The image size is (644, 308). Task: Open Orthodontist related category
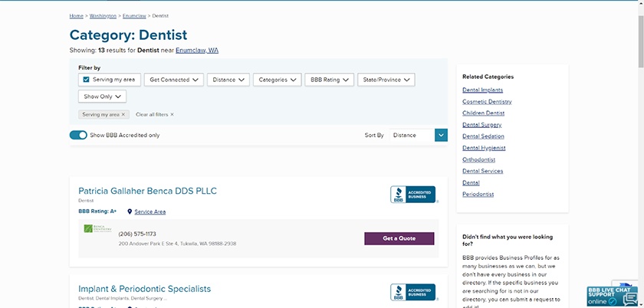tap(479, 159)
